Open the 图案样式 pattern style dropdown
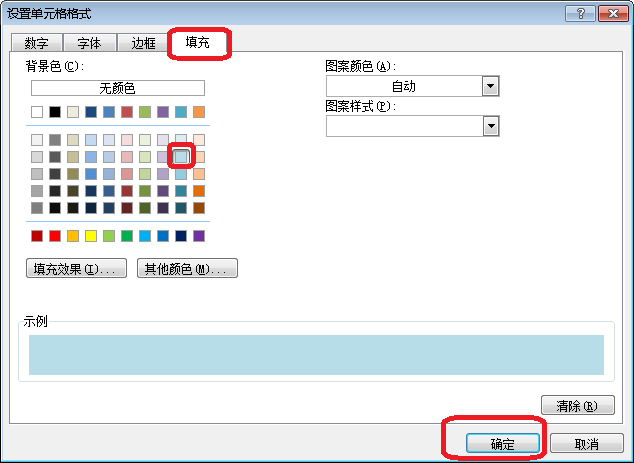Screen dimensions: 634x463 (x=412, y=126)
